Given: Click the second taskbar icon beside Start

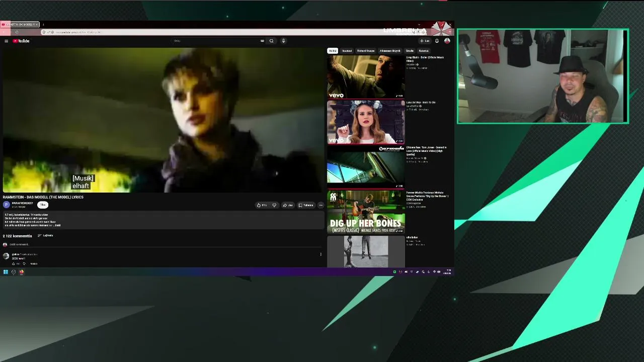Looking at the screenshot, I should click(x=14, y=272).
